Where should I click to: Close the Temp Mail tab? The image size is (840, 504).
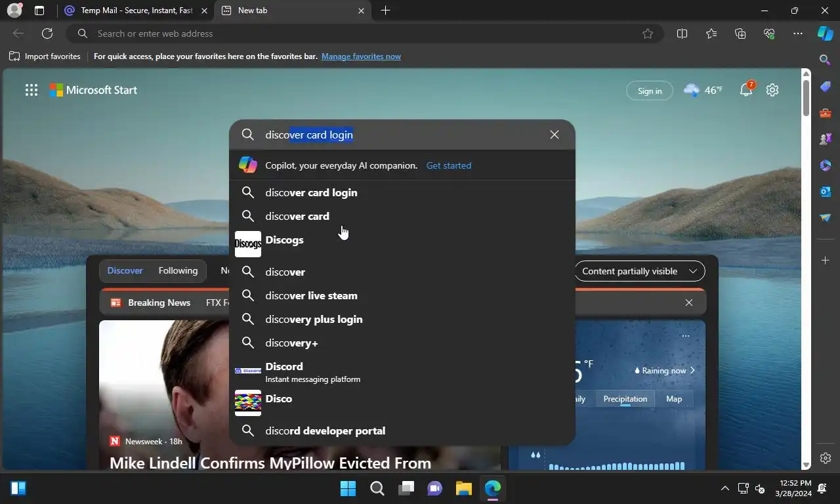pos(204,10)
